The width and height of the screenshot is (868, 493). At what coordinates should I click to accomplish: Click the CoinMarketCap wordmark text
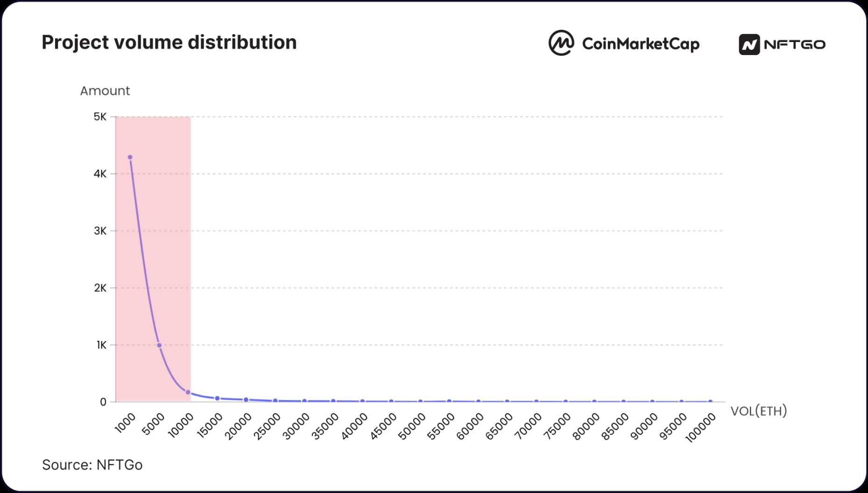(641, 44)
